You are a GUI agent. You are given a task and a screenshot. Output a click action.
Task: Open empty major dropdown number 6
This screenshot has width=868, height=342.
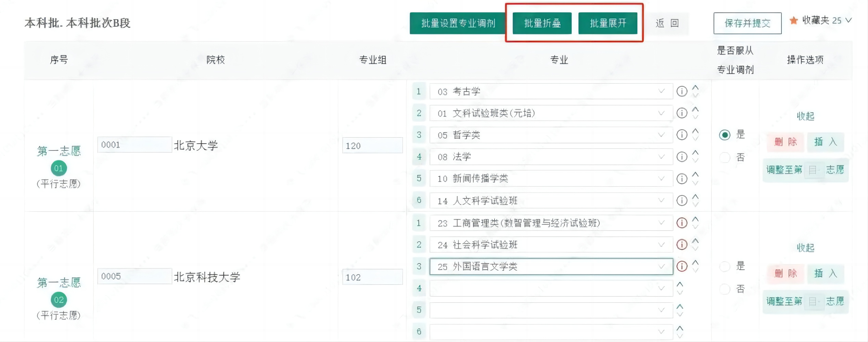[x=551, y=332]
